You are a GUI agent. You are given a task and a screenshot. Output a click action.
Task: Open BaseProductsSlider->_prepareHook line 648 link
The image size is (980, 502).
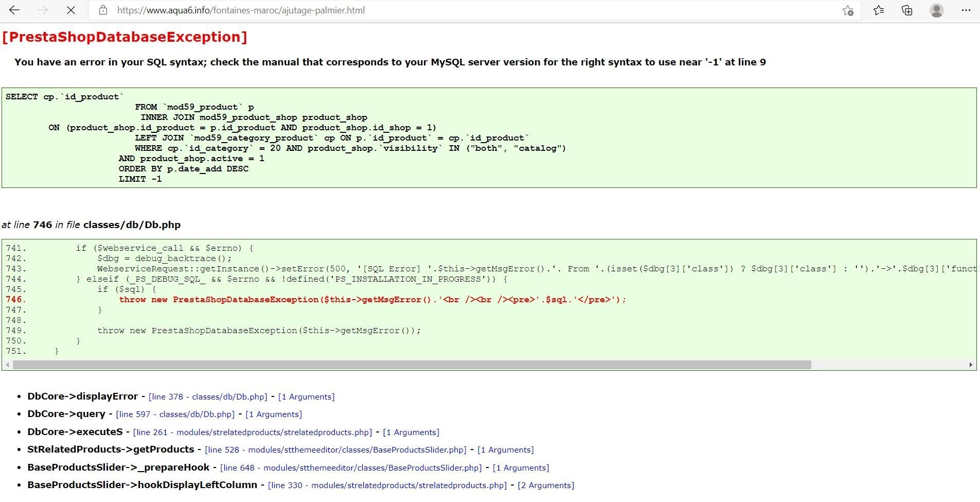click(351, 468)
